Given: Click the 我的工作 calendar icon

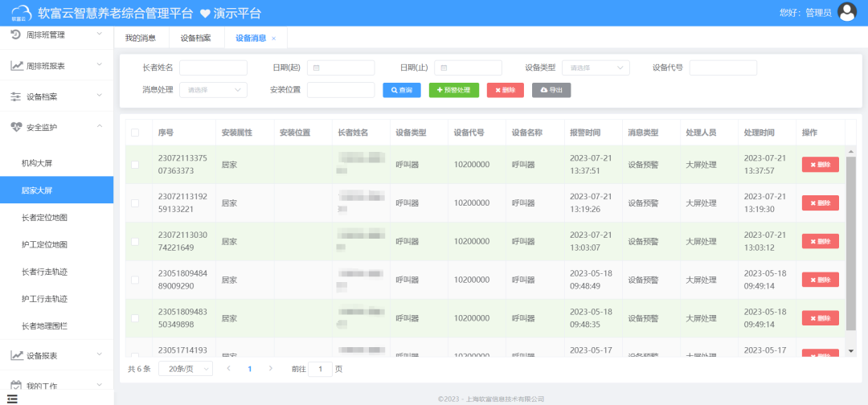Looking at the screenshot, I should point(17,386).
